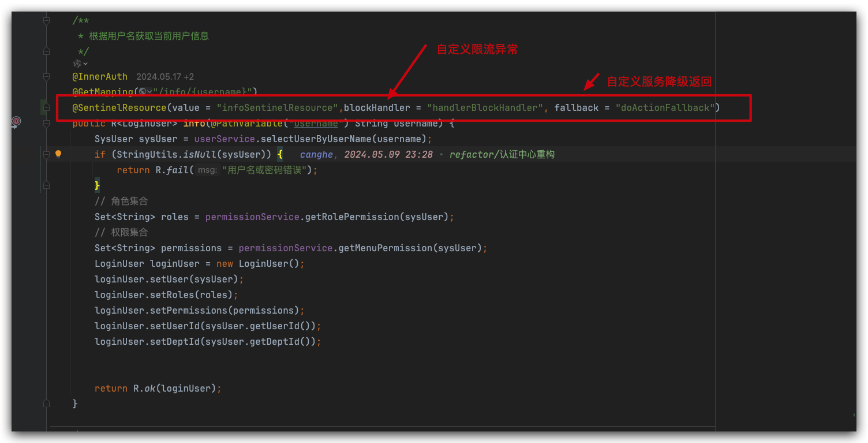Click the setRoles method call
The height and width of the screenshot is (443, 868).
(x=175, y=295)
